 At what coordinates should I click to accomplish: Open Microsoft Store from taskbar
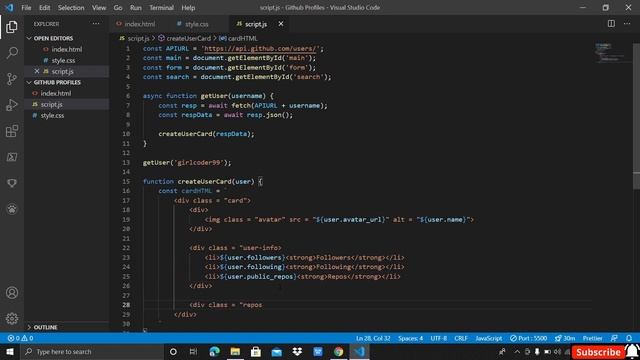click(256, 351)
